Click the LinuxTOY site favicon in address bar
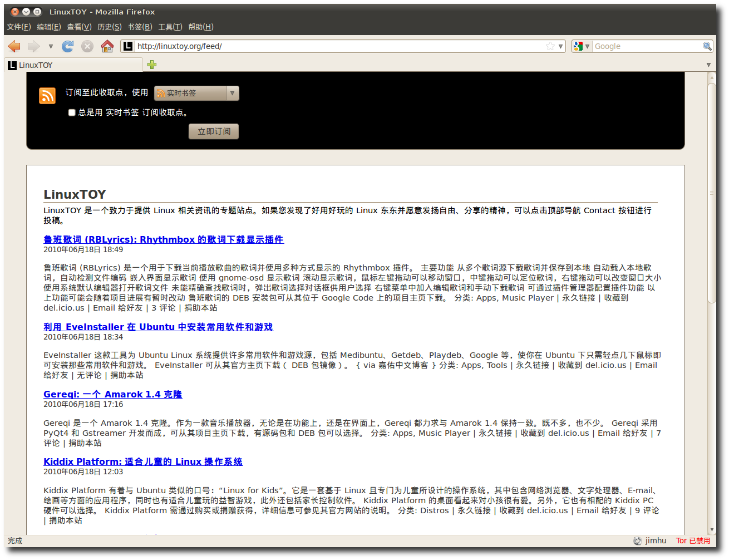 point(128,46)
